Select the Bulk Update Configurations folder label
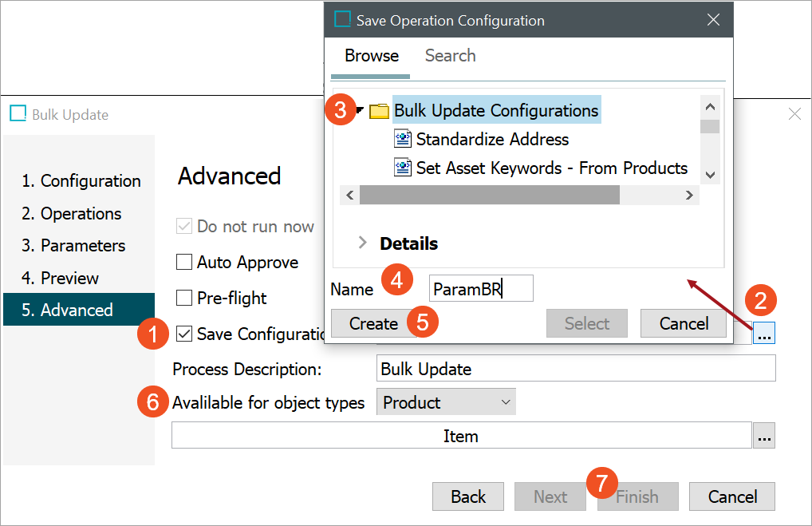812x526 pixels. [496, 110]
